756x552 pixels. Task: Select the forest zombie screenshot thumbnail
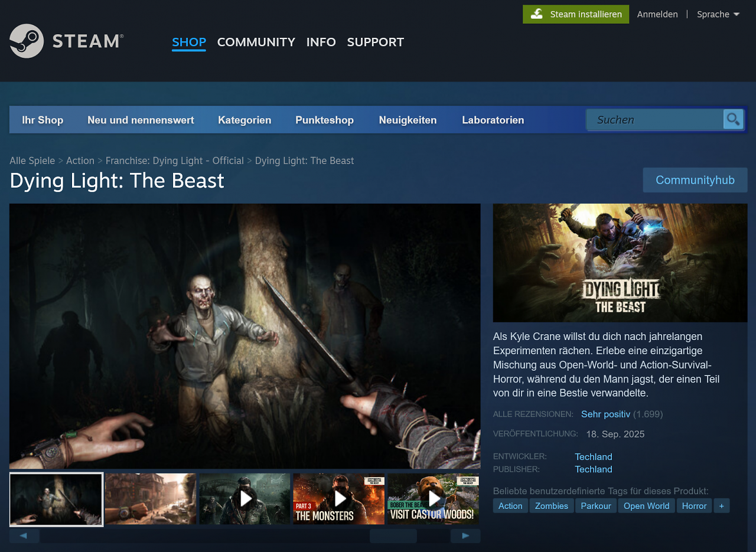pos(56,499)
